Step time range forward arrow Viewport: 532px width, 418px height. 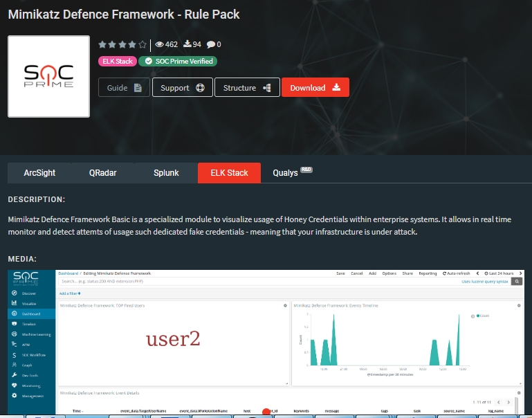(520, 273)
